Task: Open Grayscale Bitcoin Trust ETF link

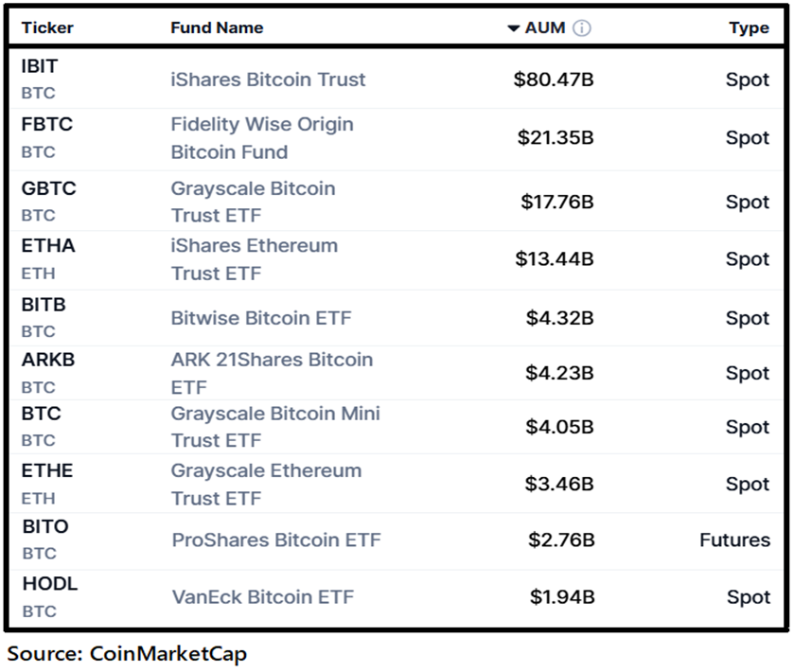Action: click(253, 202)
